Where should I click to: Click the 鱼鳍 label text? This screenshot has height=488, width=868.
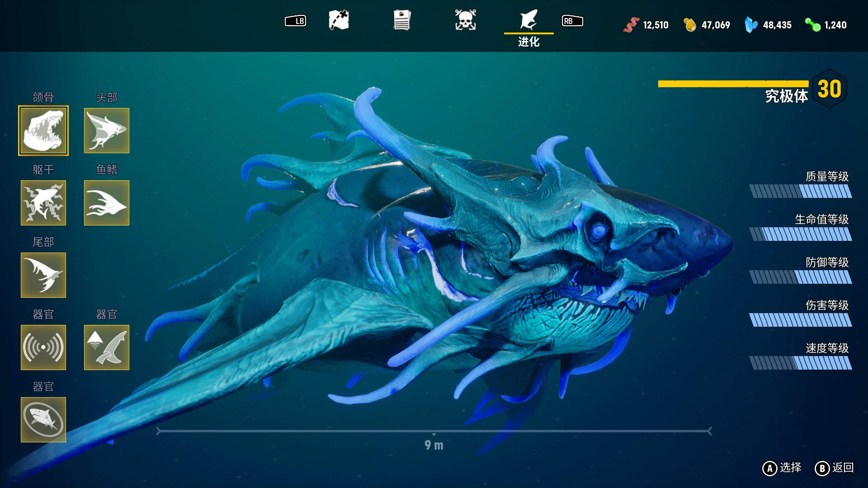click(x=107, y=169)
